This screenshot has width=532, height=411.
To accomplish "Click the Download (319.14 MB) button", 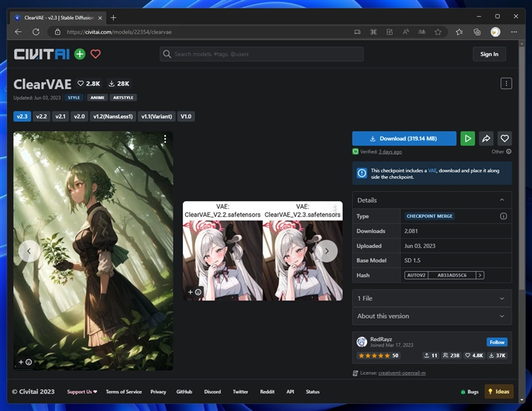I will pos(404,139).
